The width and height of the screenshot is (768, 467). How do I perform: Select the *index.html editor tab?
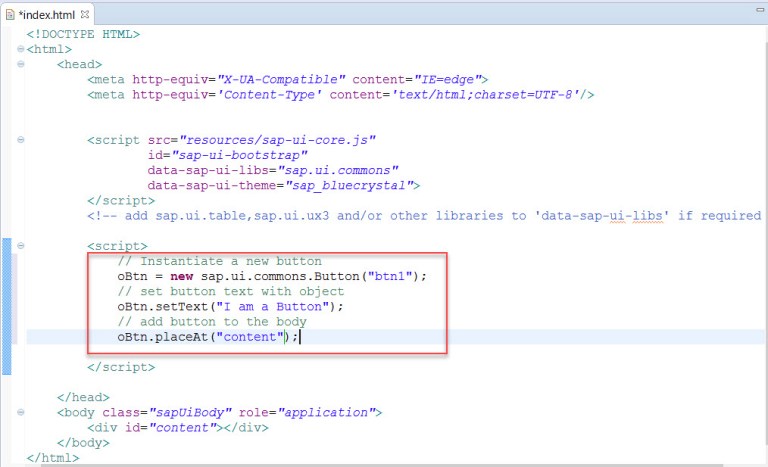(x=48, y=15)
